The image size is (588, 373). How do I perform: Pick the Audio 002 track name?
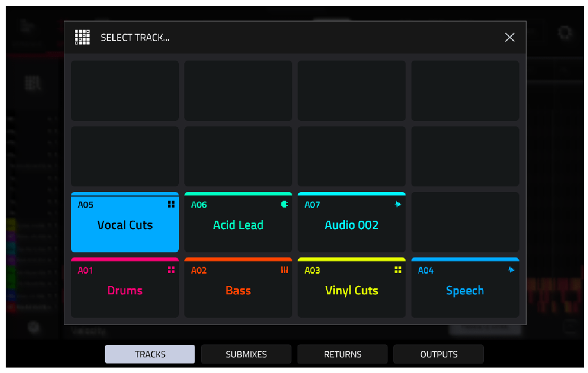click(x=352, y=225)
